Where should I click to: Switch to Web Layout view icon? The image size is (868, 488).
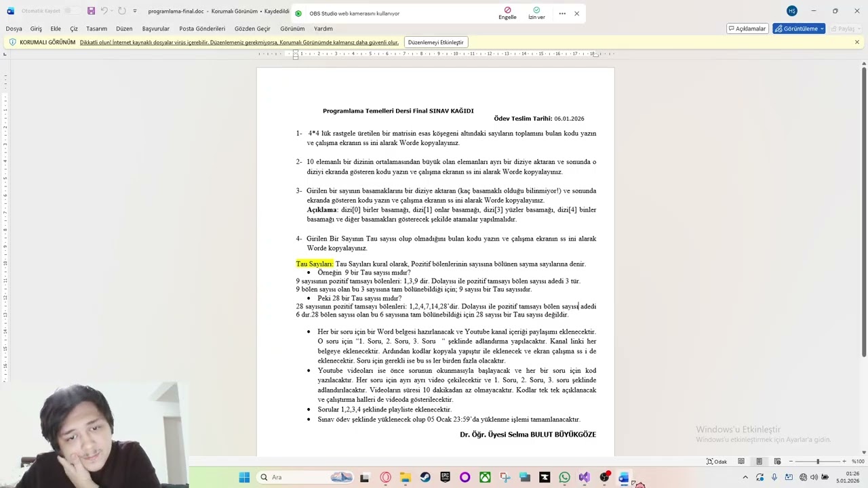pos(777,462)
